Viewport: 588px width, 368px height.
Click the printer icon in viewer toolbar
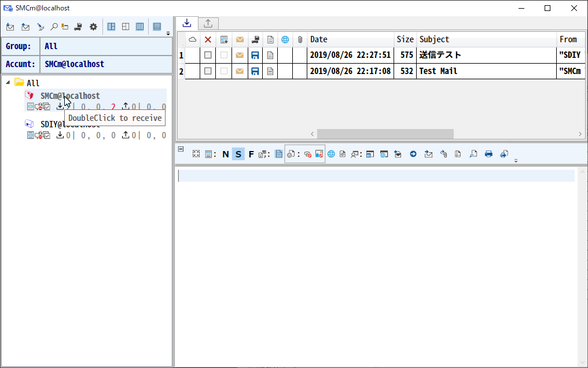pyautogui.click(x=488, y=154)
